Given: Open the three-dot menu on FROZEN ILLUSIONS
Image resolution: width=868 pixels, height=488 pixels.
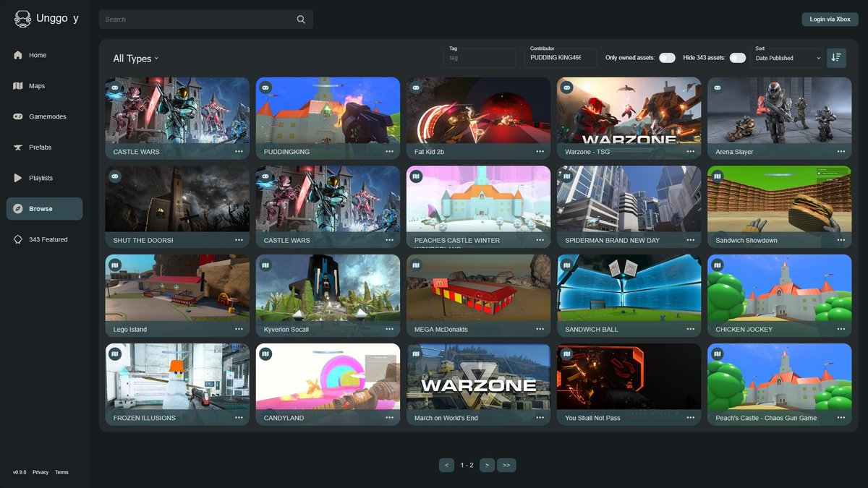Looking at the screenshot, I should tap(239, 418).
